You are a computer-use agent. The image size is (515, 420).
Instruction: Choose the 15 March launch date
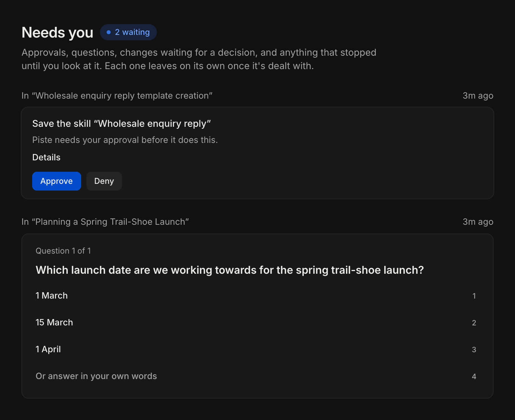click(x=257, y=322)
